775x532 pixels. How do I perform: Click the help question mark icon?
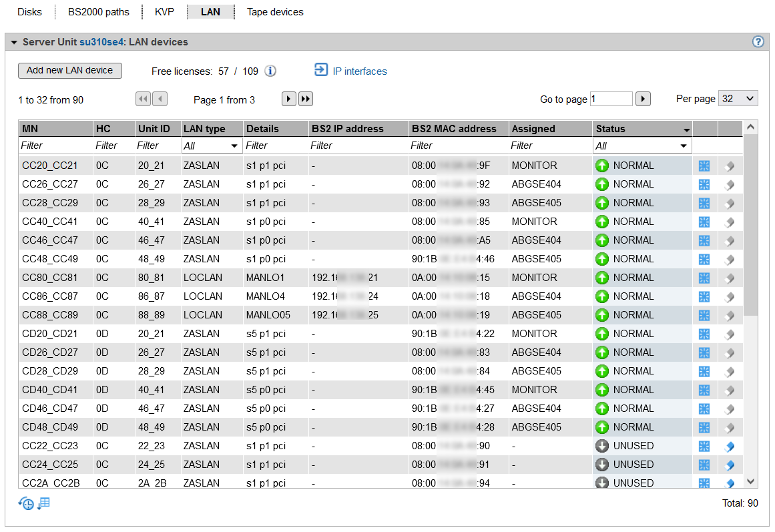pyautogui.click(x=758, y=41)
